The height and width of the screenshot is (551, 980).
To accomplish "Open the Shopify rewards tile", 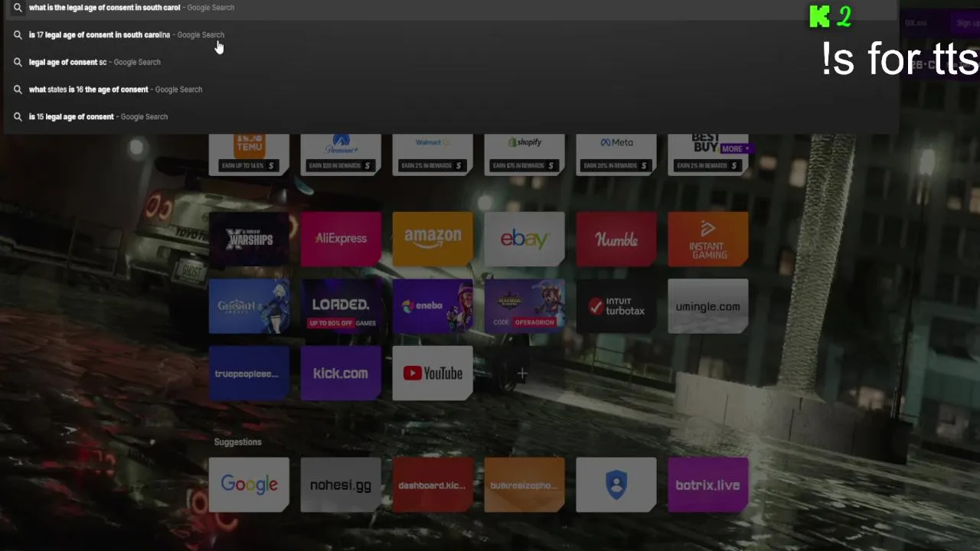I will [524, 154].
